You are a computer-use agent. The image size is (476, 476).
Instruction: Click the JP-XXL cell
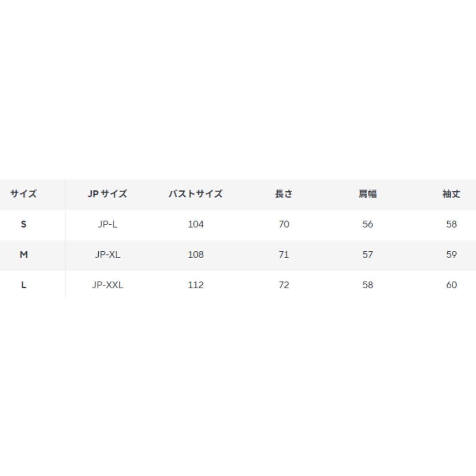tap(108, 285)
